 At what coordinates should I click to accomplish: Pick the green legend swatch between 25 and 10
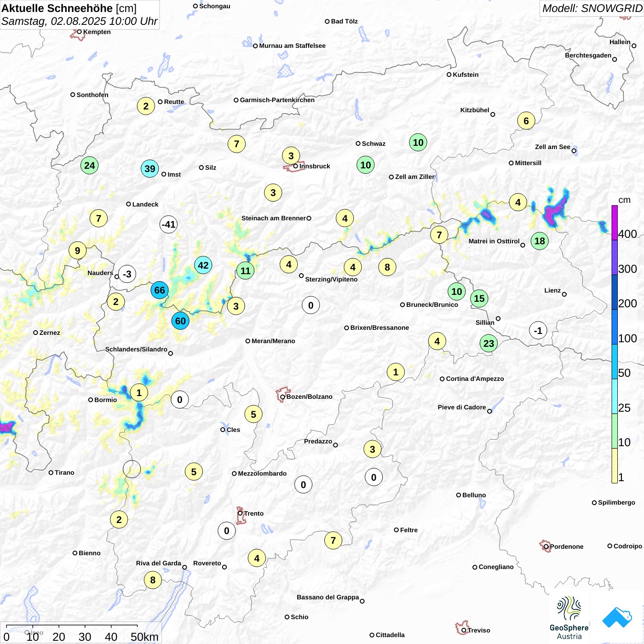click(615, 431)
